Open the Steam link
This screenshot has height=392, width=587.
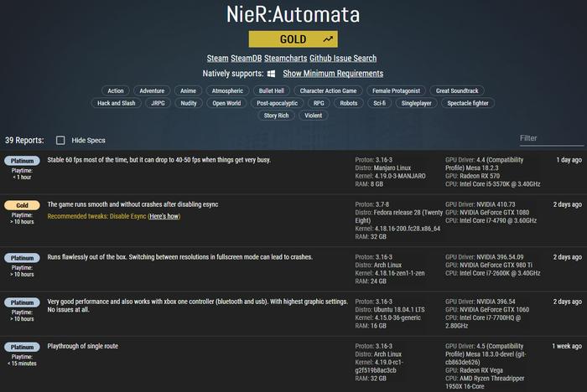point(217,59)
